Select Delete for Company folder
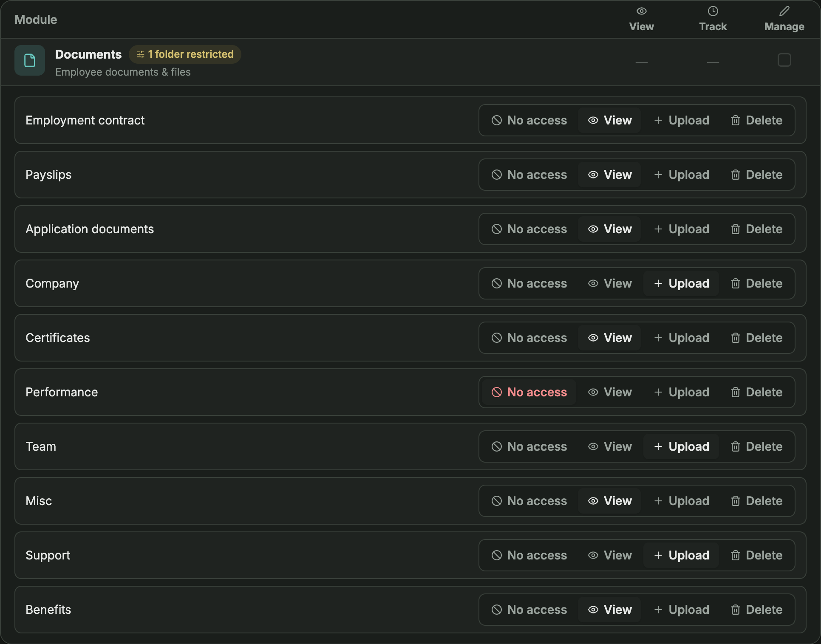Screen dimensions: 821x644 (x=756, y=283)
